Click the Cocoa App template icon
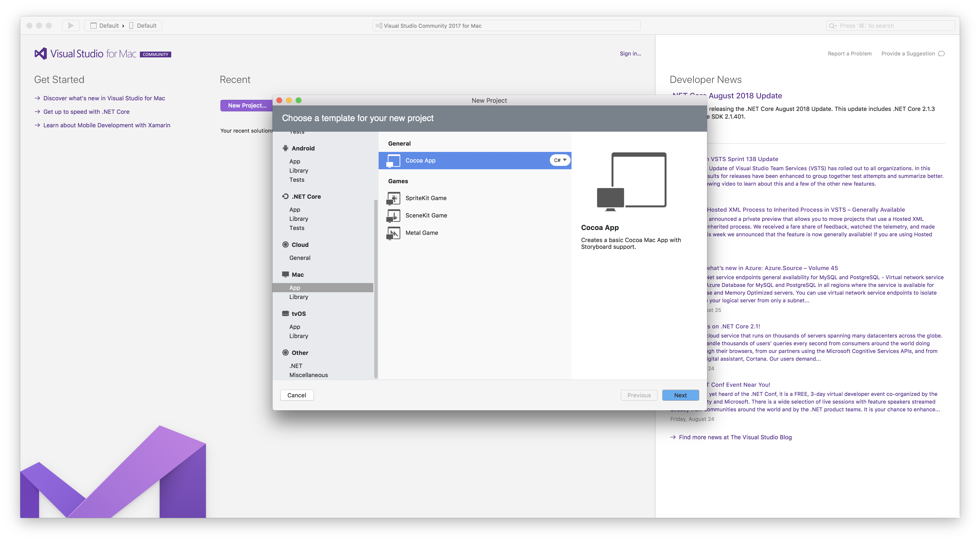Screen dimensions: 980x542 tap(393, 161)
